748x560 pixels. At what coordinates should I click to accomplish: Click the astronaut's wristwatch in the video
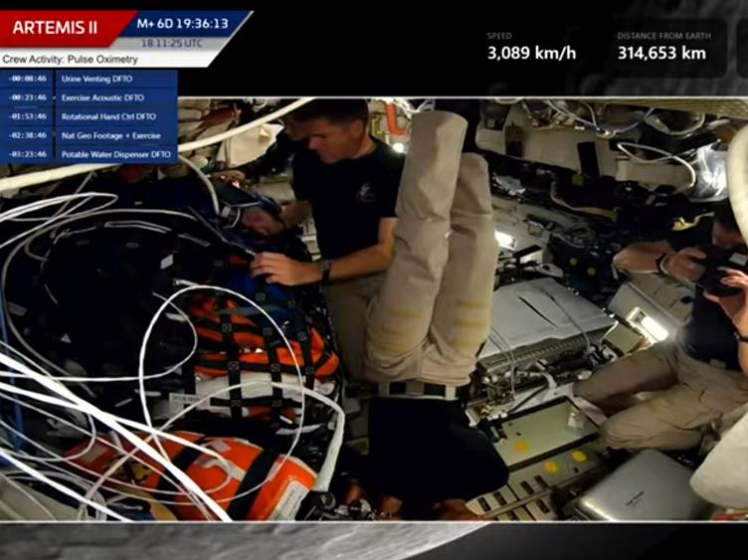click(324, 268)
